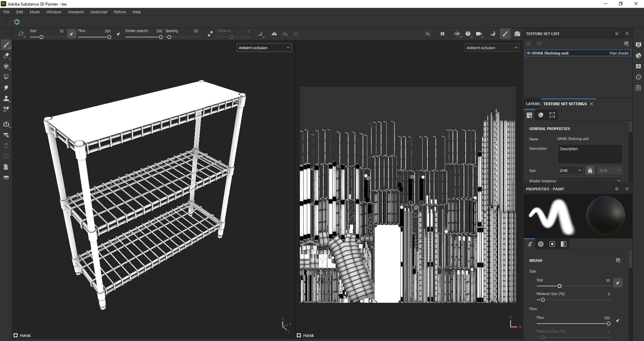This screenshot has height=341, width=644.
Task: Adjust the Stroke opacity slider in toolbar
Action: click(144, 37)
